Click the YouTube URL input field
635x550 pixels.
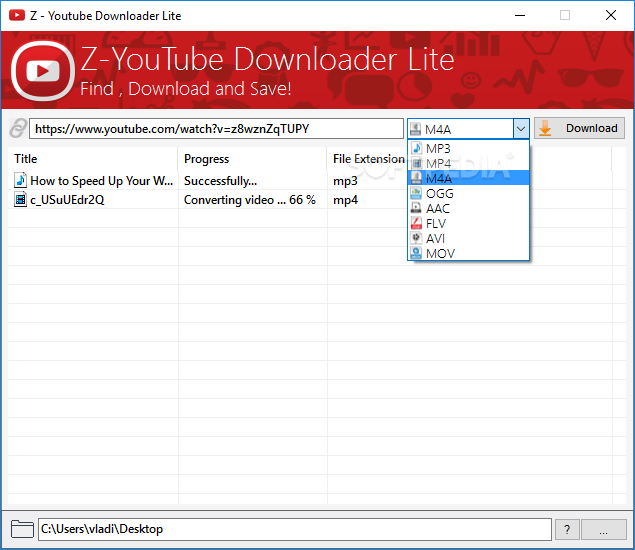click(216, 129)
